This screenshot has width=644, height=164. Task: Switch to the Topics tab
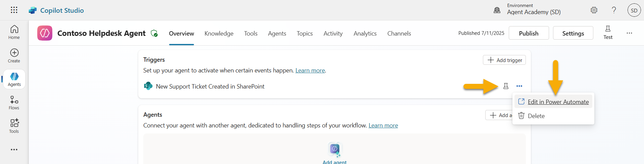[x=304, y=34]
